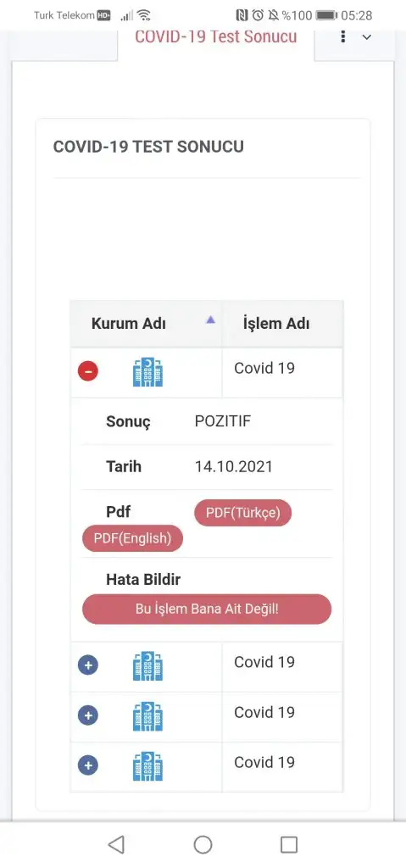Expand the second collapsed Covid 19 row
Image resolution: width=406 pixels, height=868 pixels.
pos(88,715)
